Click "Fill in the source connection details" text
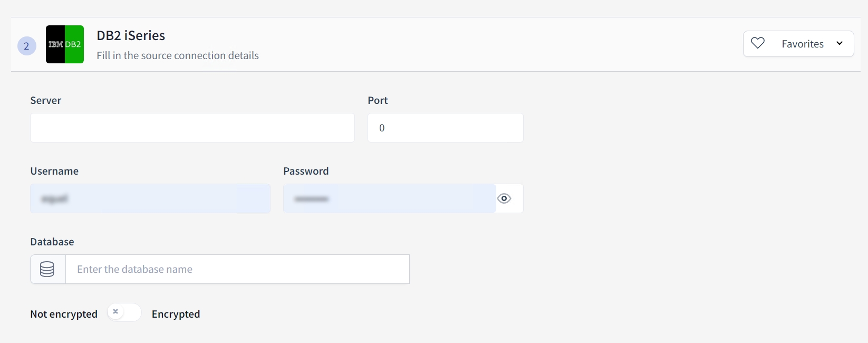This screenshot has height=343, width=868. point(178,55)
